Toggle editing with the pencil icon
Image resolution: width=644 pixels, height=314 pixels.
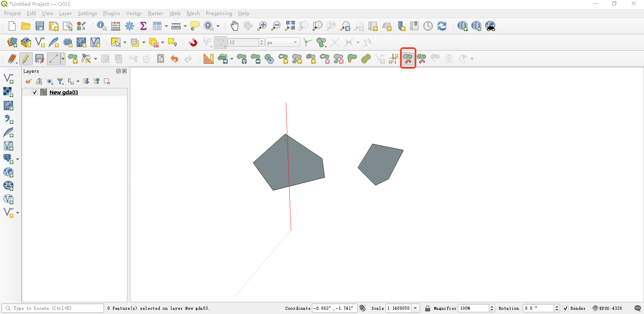point(26,59)
